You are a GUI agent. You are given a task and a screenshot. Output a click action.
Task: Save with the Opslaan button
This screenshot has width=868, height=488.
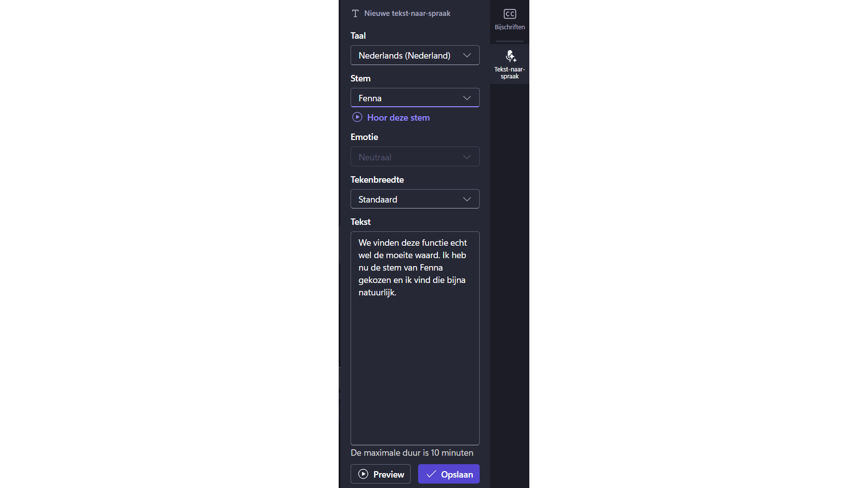[x=449, y=474]
